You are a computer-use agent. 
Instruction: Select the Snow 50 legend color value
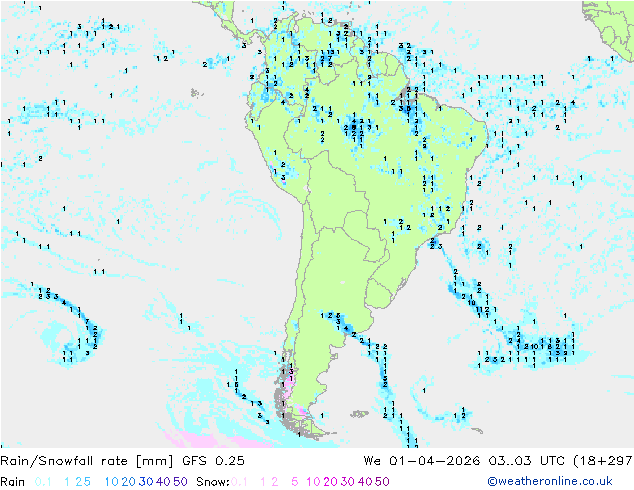pos(382,482)
